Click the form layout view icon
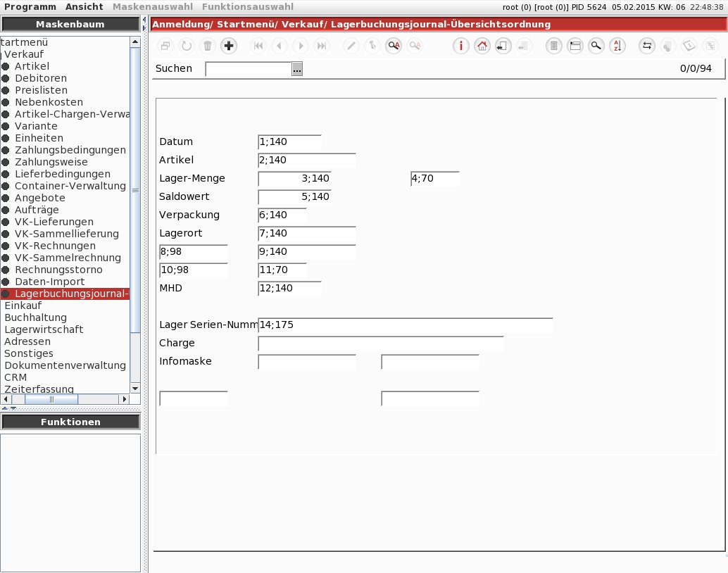 pyautogui.click(x=575, y=46)
